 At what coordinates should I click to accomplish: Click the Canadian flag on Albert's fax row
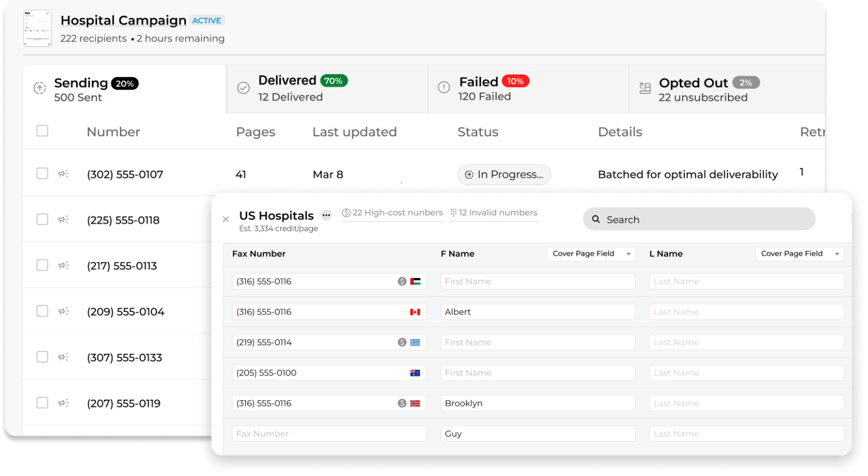click(416, 311)
